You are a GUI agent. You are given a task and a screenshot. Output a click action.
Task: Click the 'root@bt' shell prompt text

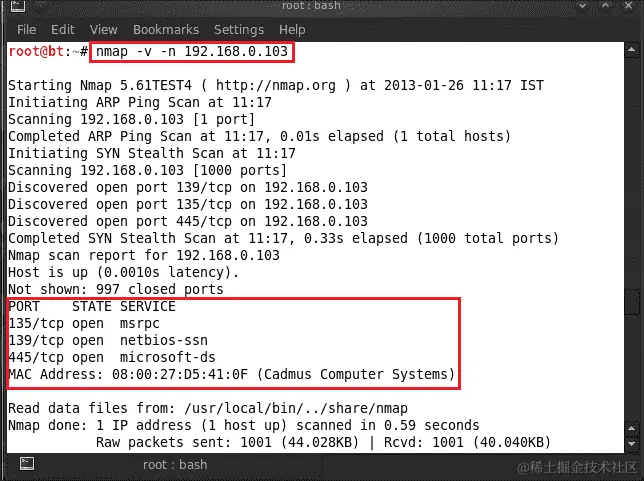tap(36, 52)
